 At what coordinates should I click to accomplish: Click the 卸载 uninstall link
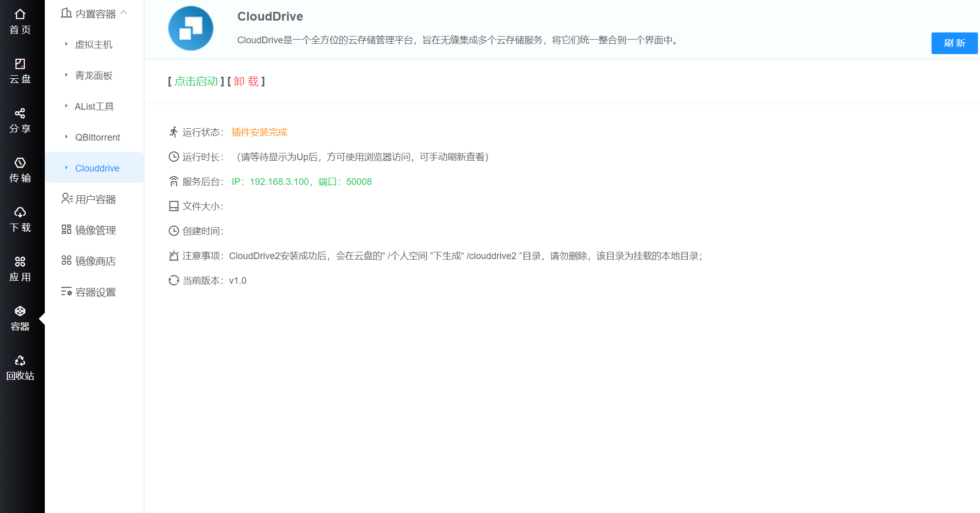[x=246, y=81]
